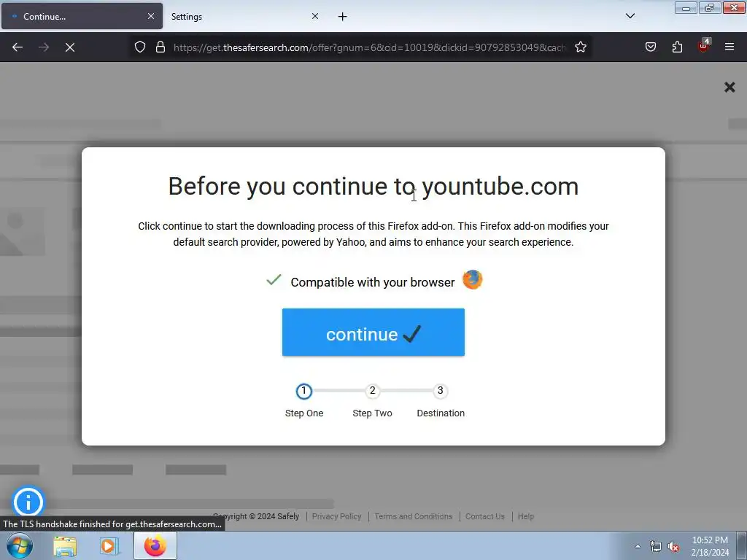Click the blue continue button
The height and width of the screenshot is (560, 747).
tap(373, 332)
